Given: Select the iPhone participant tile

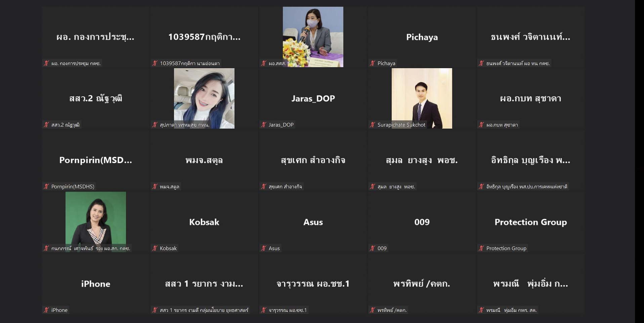Looking at the screenshot, I should click(96, 284).
